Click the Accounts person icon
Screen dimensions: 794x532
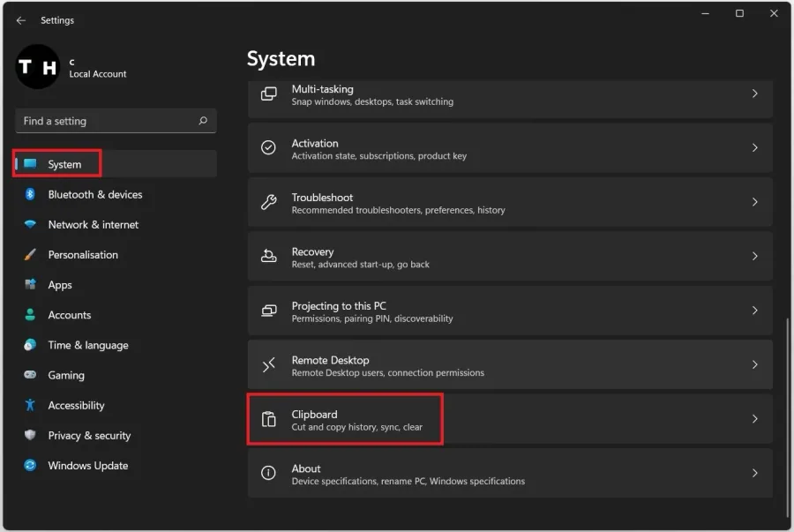(30, 314)
